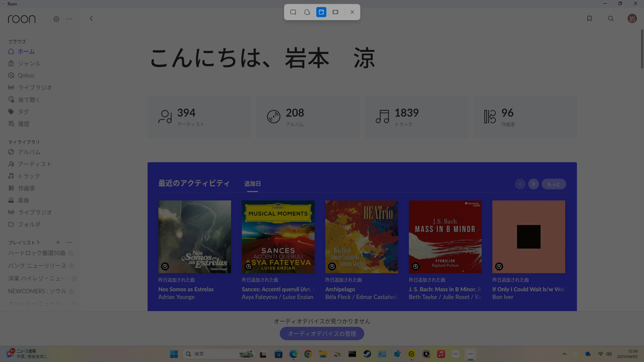Select rectangle snip mode
644x362 pixels.
pyautogui.click(x=293, y=12)
